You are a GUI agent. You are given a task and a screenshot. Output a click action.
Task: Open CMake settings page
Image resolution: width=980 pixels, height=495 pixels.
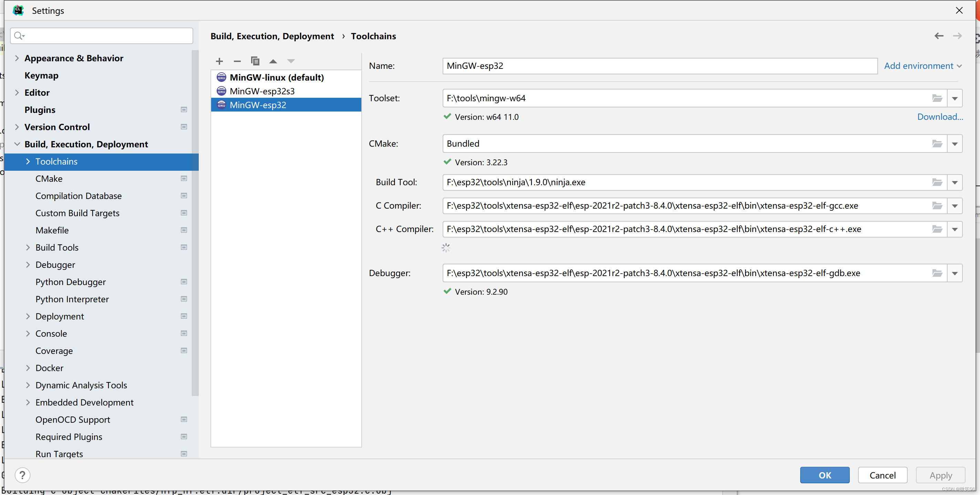49,179
